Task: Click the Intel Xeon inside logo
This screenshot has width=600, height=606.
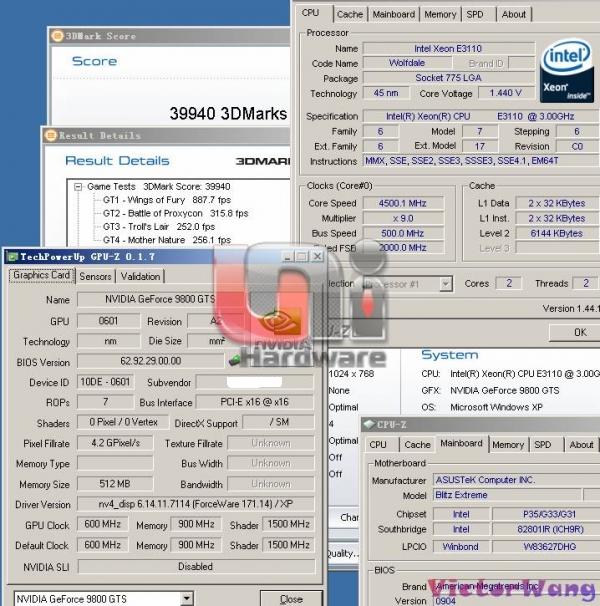Action: 566,71
